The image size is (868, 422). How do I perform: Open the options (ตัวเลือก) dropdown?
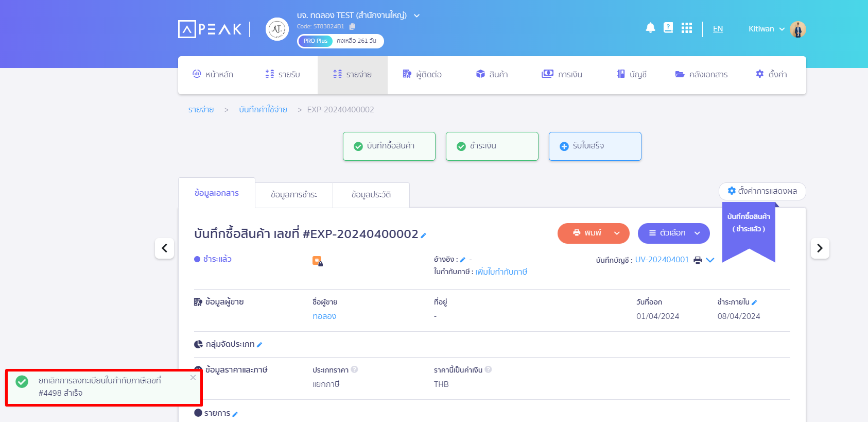(674, 233)
